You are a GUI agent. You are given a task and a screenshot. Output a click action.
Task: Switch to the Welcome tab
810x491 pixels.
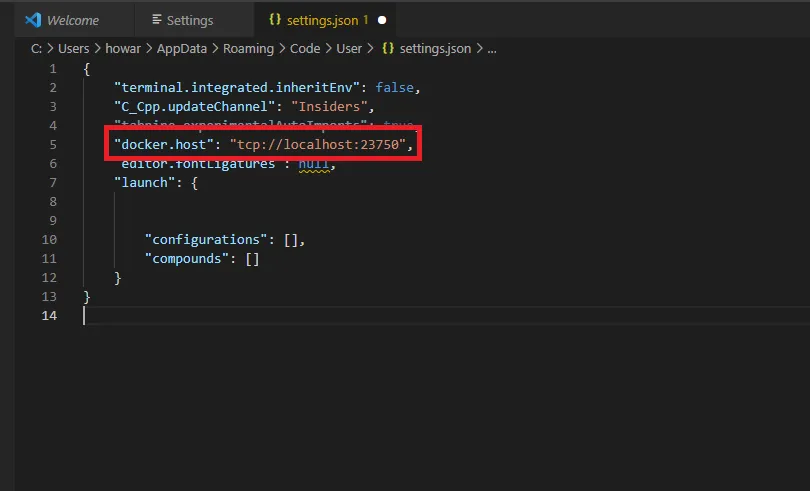point(72,20)
